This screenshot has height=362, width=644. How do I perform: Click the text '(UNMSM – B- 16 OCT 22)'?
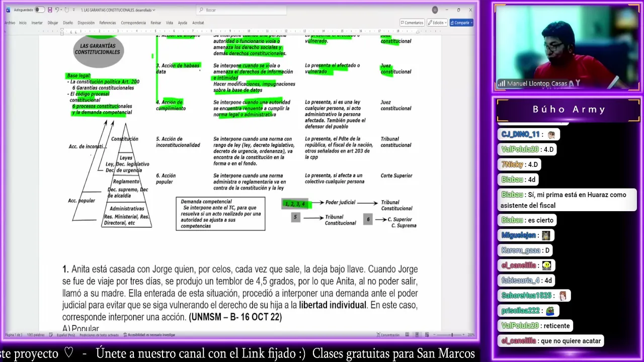[x=235, y=317]
